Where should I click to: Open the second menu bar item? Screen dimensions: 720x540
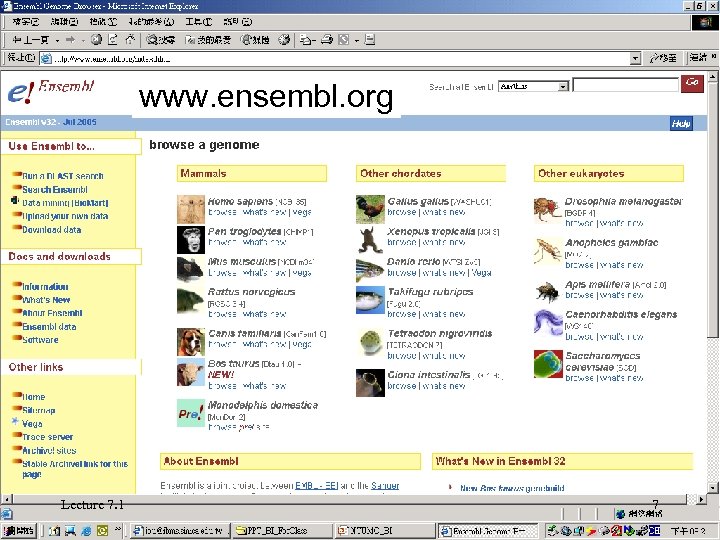pos(65,22)
